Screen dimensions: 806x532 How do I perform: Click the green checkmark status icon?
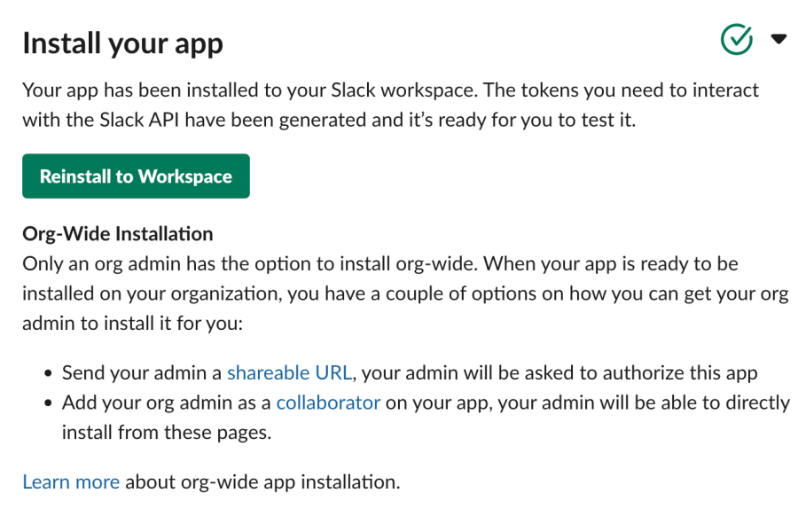click(x=737, y=39)
